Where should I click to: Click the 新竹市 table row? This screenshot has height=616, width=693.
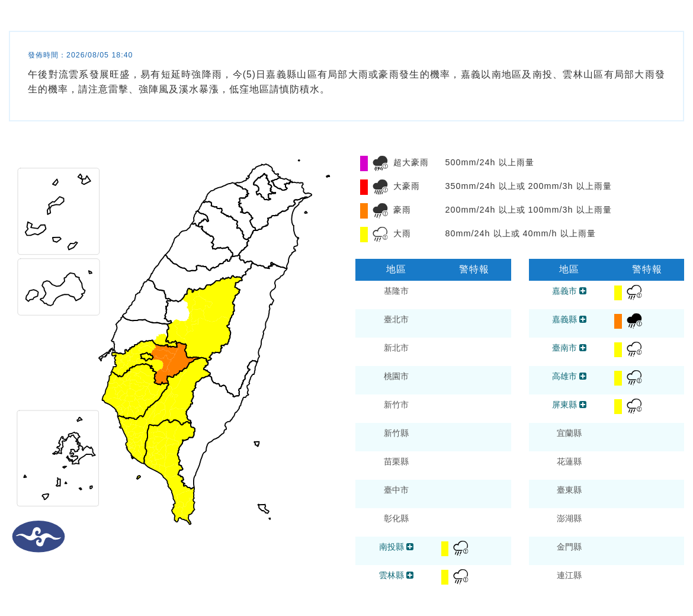[433, 409]
